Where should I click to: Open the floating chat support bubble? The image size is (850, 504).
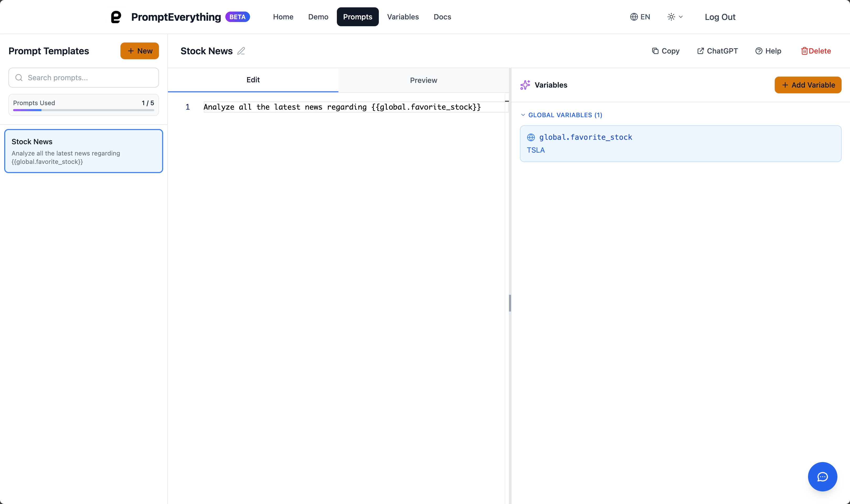pyautogui.click(x=822, y=476)
